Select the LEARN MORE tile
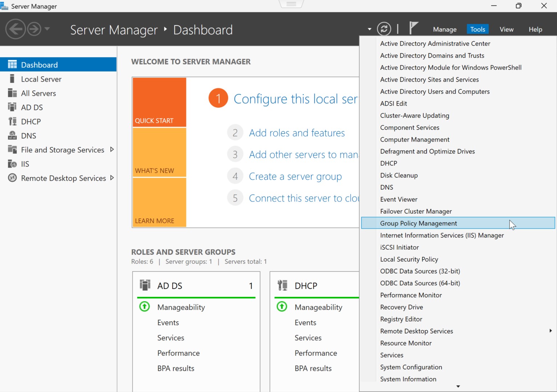Image resolution: width=557 pixels, height=392 pixels. [x=160, y=203]
